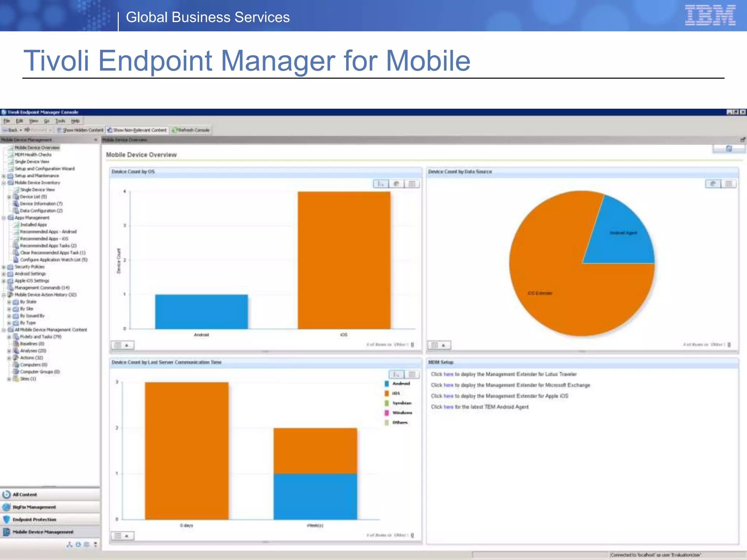Click the Computer Groups icon
747x560 pixels.
point(16,372)
